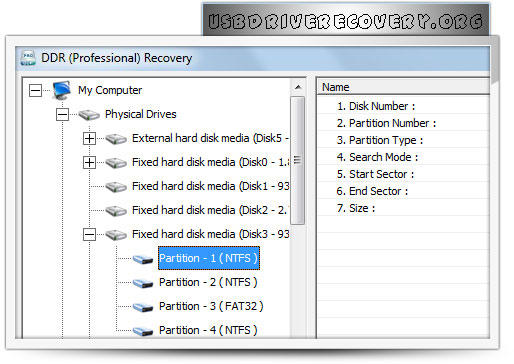Click the Disk2 fixed hard disk icon

coord(116,211)
